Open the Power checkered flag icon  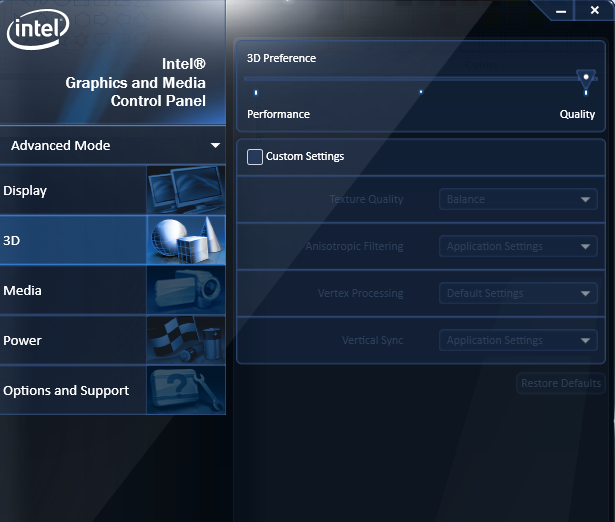coord(186,340)
